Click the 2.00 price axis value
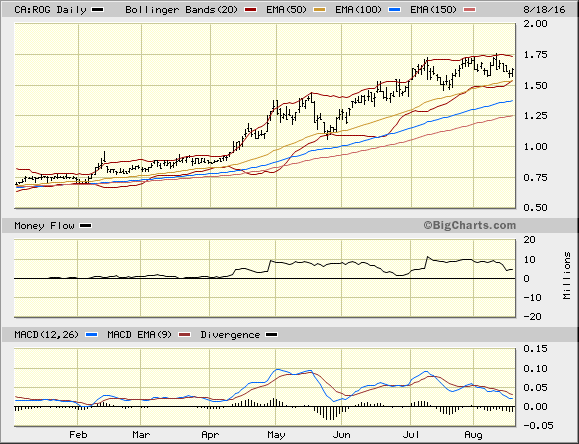This screenshot has height=444, width=579. [535, 24]
